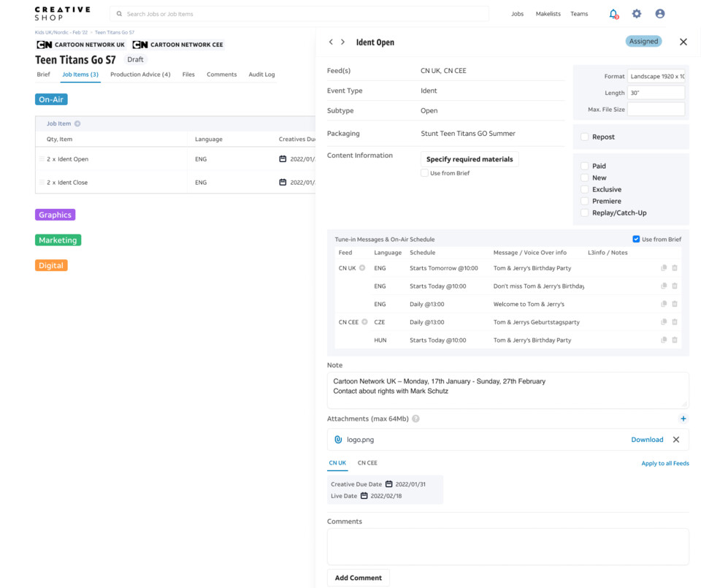Click the Comments text area
This screenshot has width=701, height=588.
pyautogui.click(x=508, y=546)
